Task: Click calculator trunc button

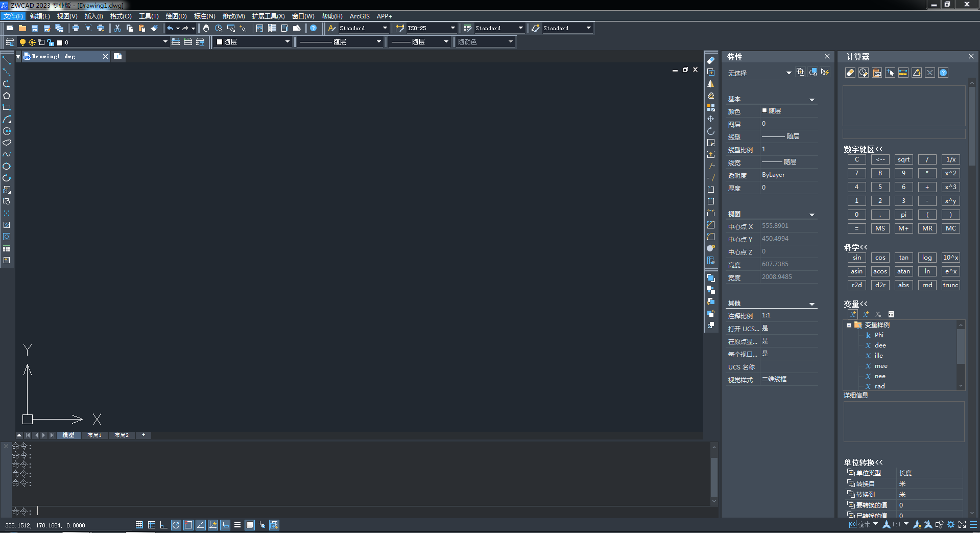Action: click(950, 285)
